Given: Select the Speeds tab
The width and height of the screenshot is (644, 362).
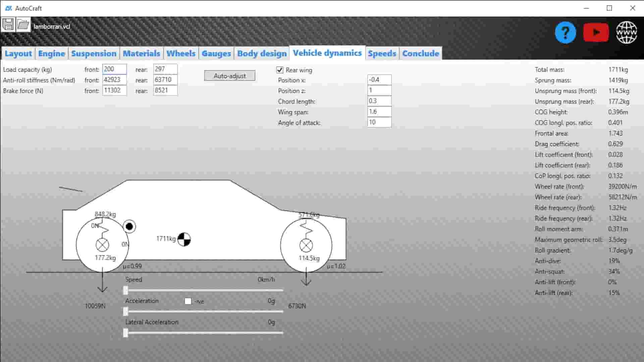Looking at the screenshot, I should [x=382, y=53].
